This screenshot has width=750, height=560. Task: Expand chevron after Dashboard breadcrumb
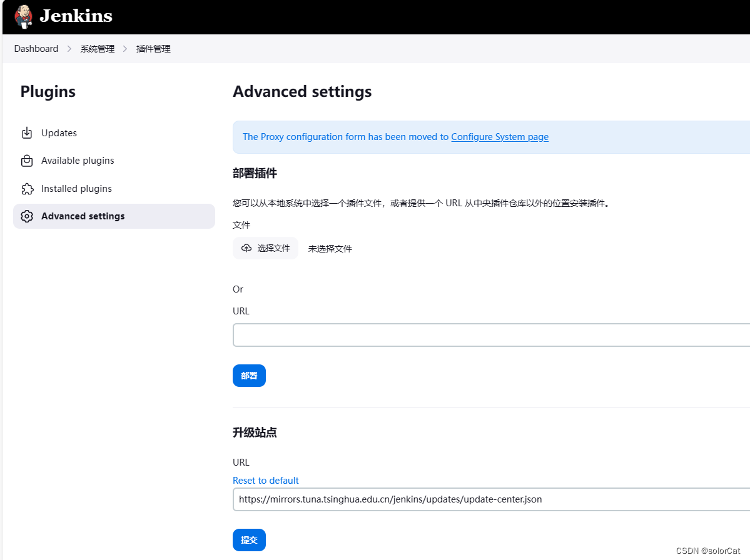(69, 49)
